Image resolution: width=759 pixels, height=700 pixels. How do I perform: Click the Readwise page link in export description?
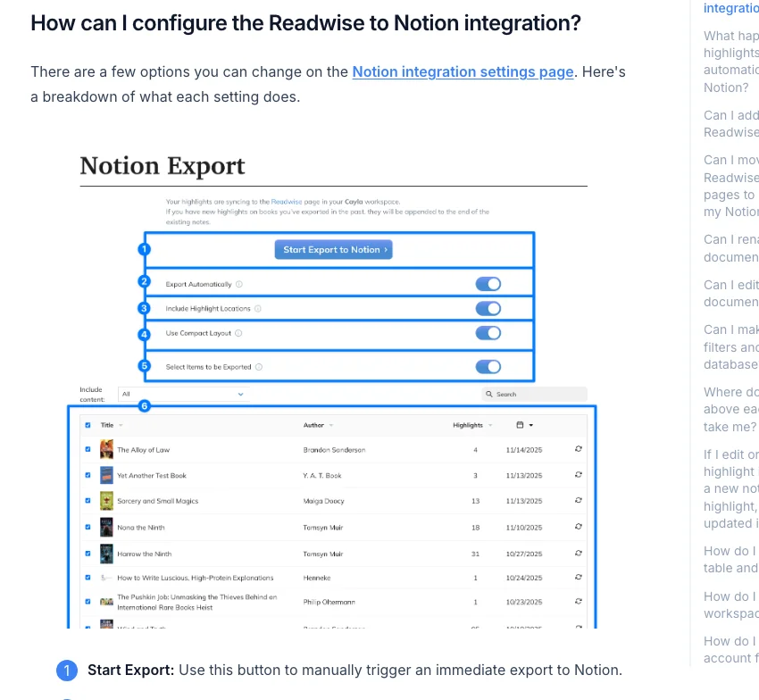(x=287, y=202)
